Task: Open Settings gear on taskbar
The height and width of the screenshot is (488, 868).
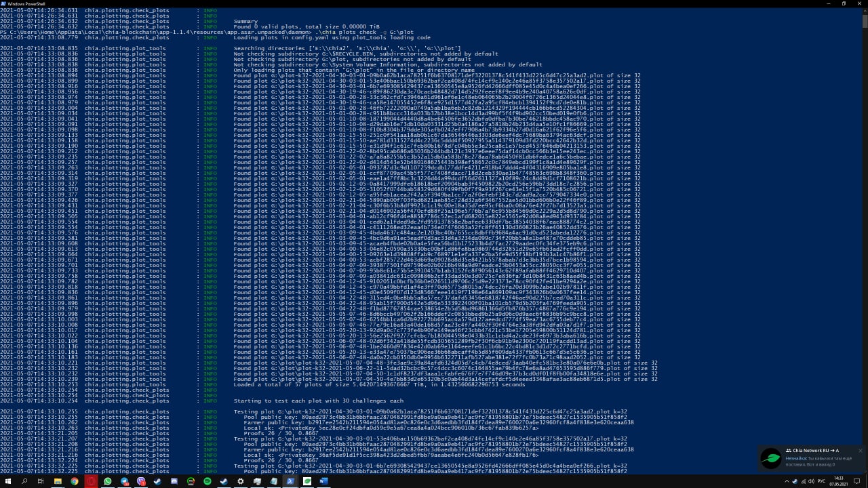Action: tap(240, 481)
